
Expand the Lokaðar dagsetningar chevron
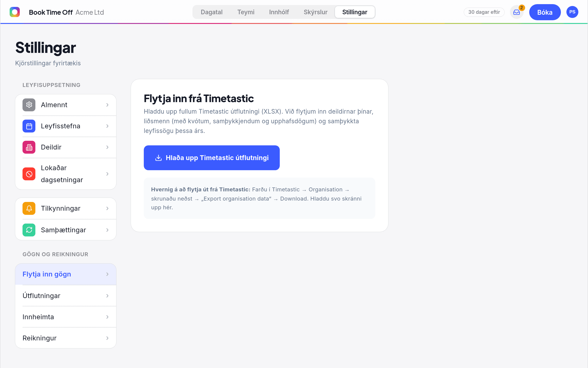click(107, 174)
